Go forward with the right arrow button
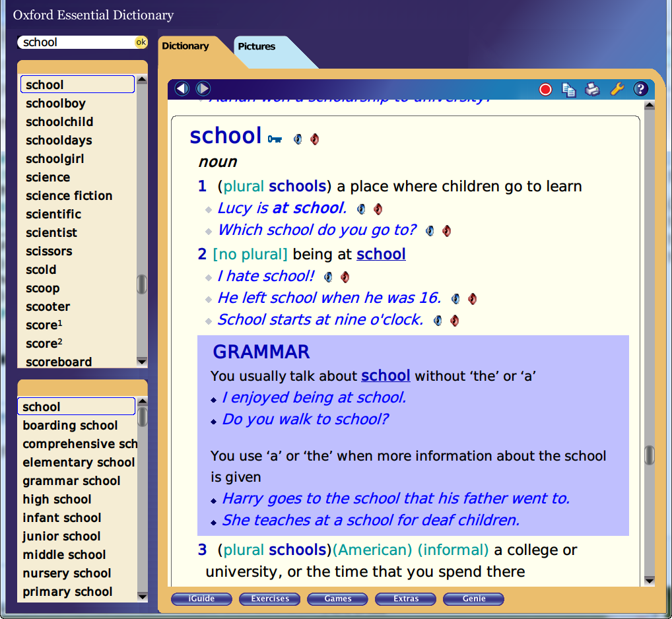 203,88
